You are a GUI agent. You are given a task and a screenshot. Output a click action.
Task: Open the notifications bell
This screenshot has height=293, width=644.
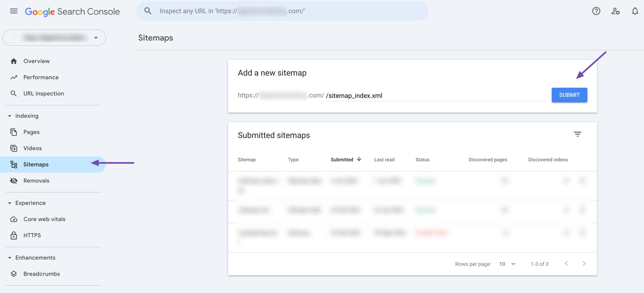pos(634,11)
